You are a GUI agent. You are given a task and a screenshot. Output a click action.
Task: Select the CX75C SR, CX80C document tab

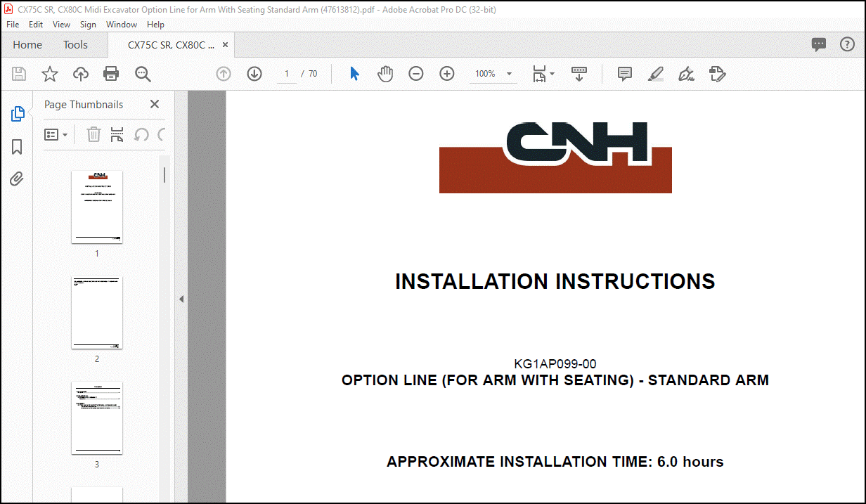171,44
